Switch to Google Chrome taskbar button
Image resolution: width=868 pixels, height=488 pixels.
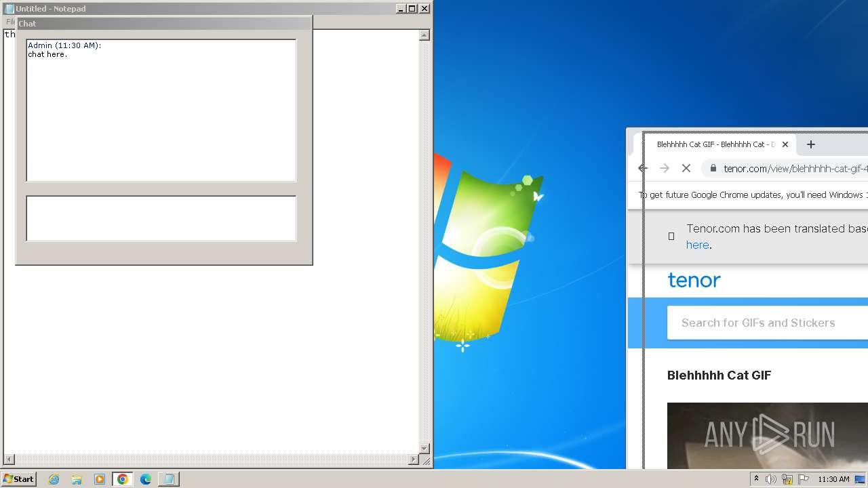(x=123, y=479)
